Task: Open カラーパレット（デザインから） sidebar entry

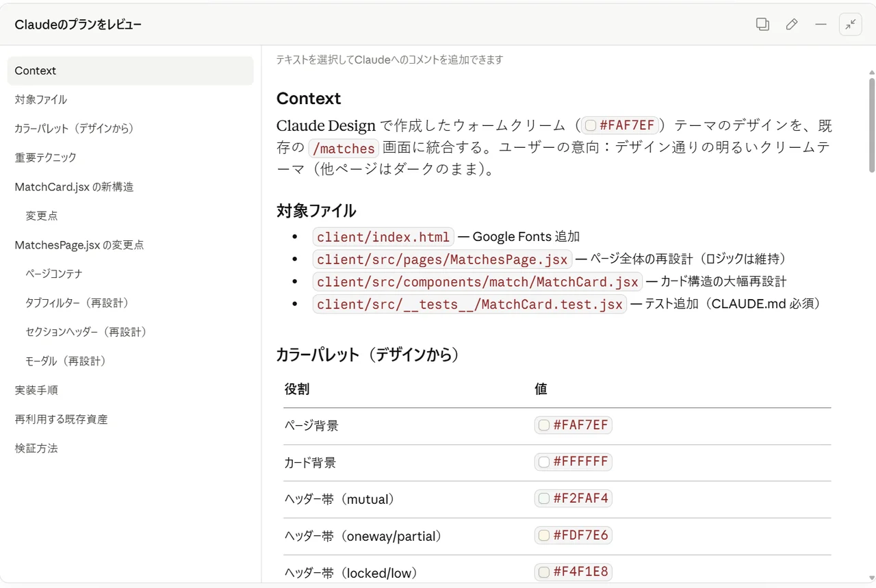Action: 74,128
